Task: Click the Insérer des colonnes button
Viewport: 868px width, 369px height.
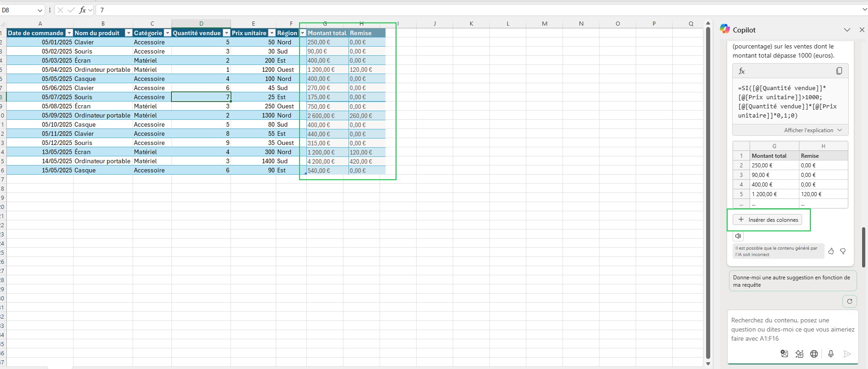Action: (767, 220)
